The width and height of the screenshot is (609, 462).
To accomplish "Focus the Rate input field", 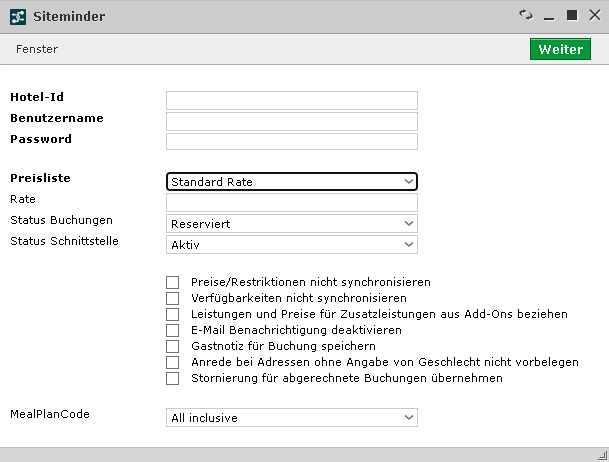I will pos(292,203).
